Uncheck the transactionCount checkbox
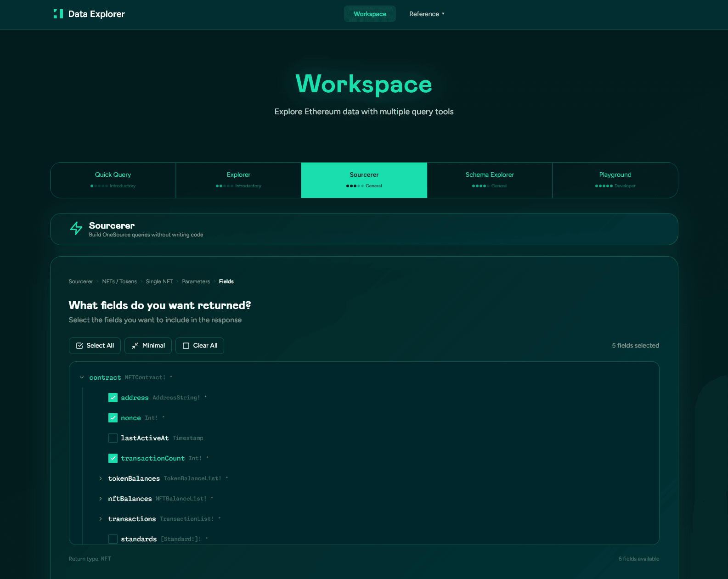This screenshot has height=579, width=728. pos(113,458)
